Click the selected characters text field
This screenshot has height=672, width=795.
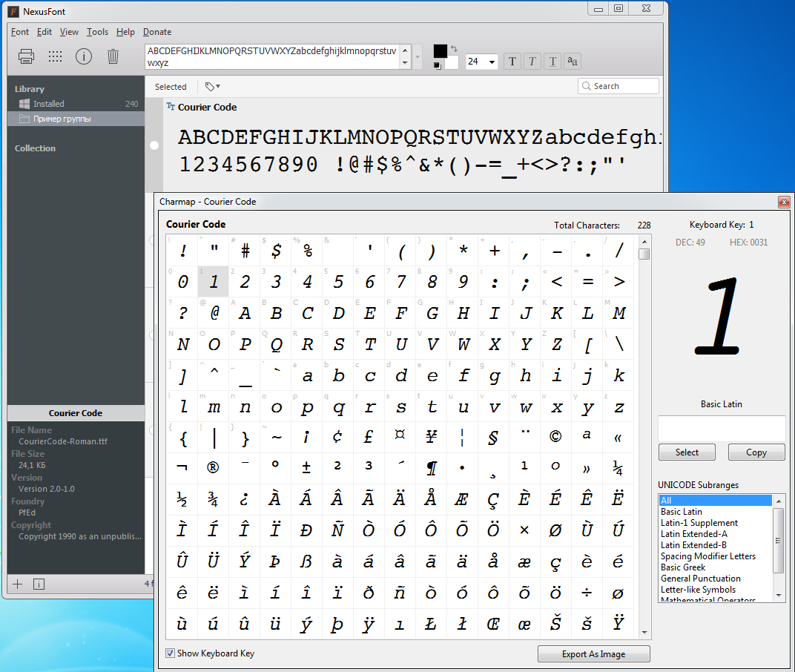click(722, 428)
